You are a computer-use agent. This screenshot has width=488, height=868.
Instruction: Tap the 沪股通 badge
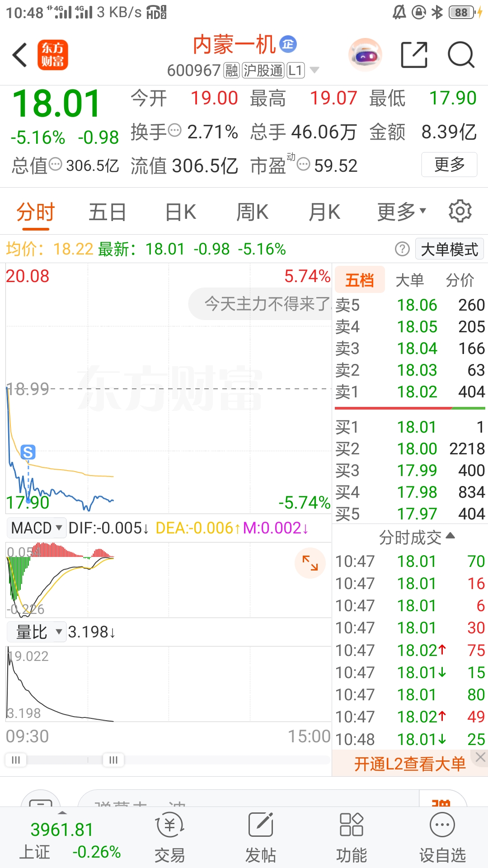tap(263, 71)
